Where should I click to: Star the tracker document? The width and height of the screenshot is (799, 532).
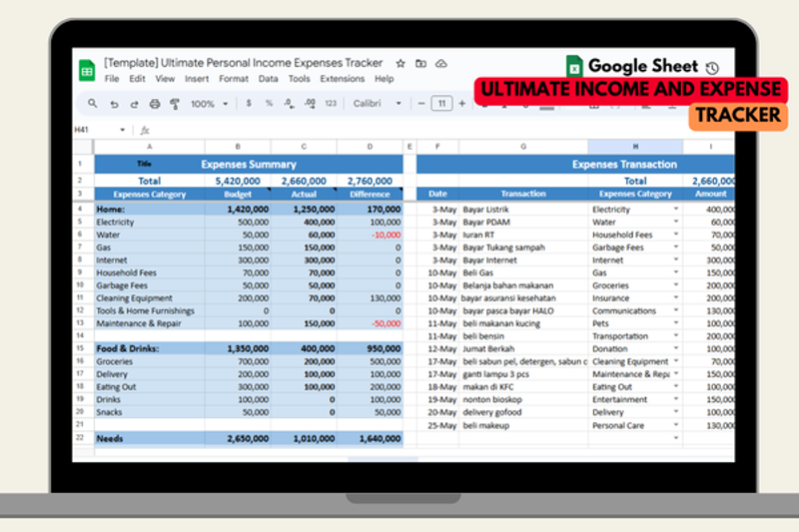pyautogui.click(x=400, y=63)
